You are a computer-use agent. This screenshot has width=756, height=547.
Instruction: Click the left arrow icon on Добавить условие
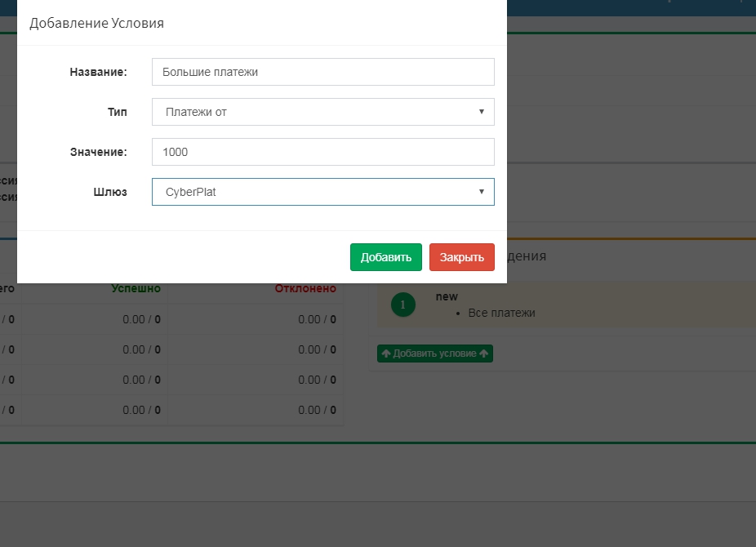click(x=386, y=354)
